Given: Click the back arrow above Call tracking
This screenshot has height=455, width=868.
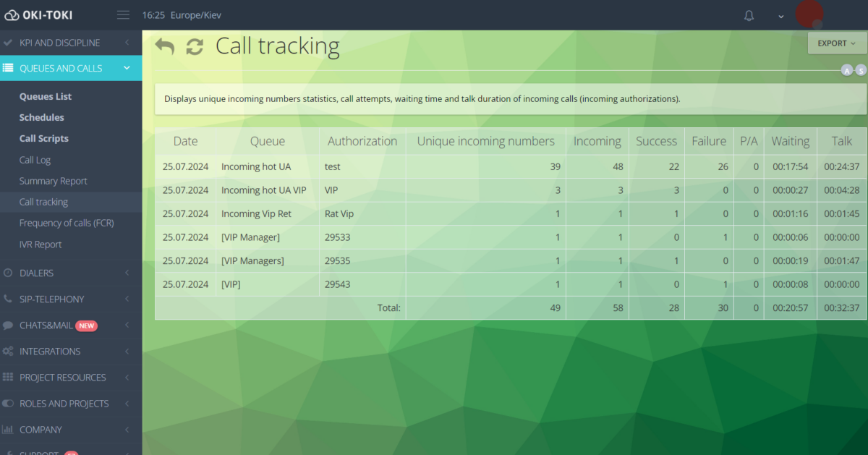Looking at the screenshot, I should pos(165,45).
